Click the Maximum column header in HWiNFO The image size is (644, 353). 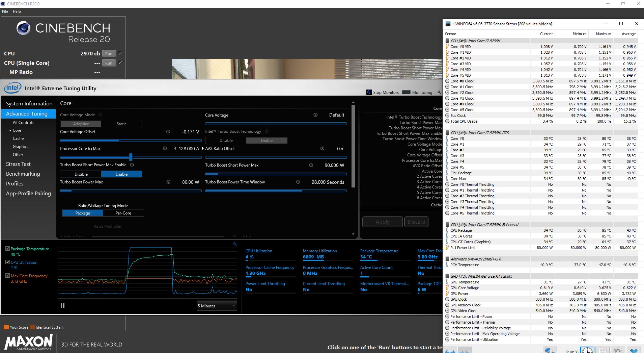pos(603,34)
